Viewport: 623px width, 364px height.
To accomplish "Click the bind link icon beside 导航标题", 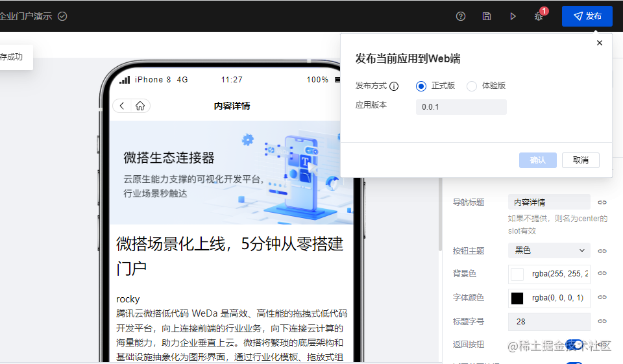I will 602,202.
